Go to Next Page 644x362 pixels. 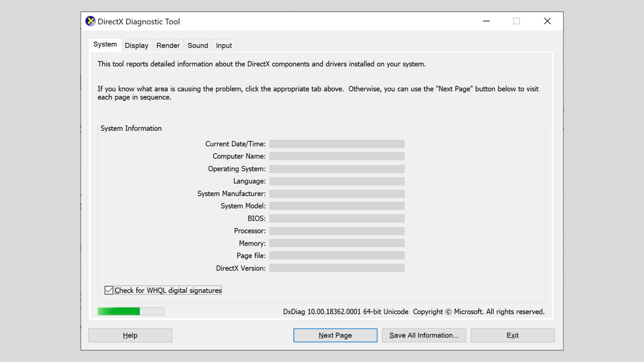pos(335,335)
